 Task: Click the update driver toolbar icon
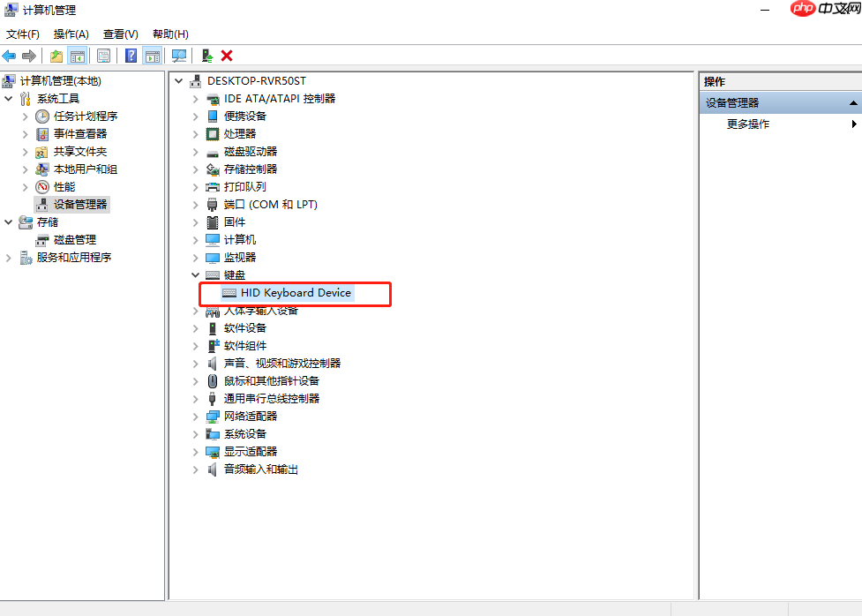click(206, 56)
